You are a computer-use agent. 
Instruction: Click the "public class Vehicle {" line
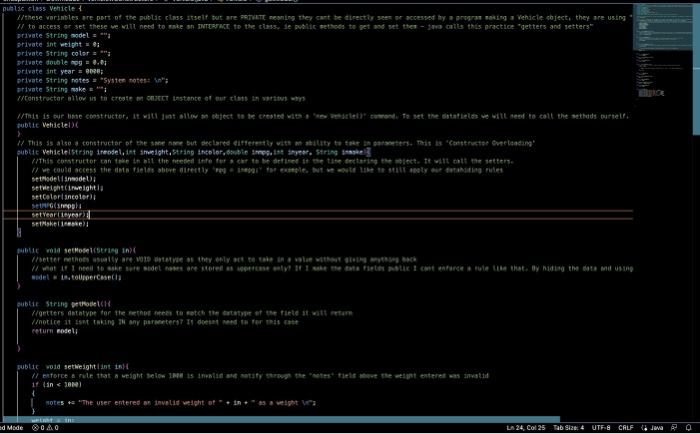pos(42,8)
